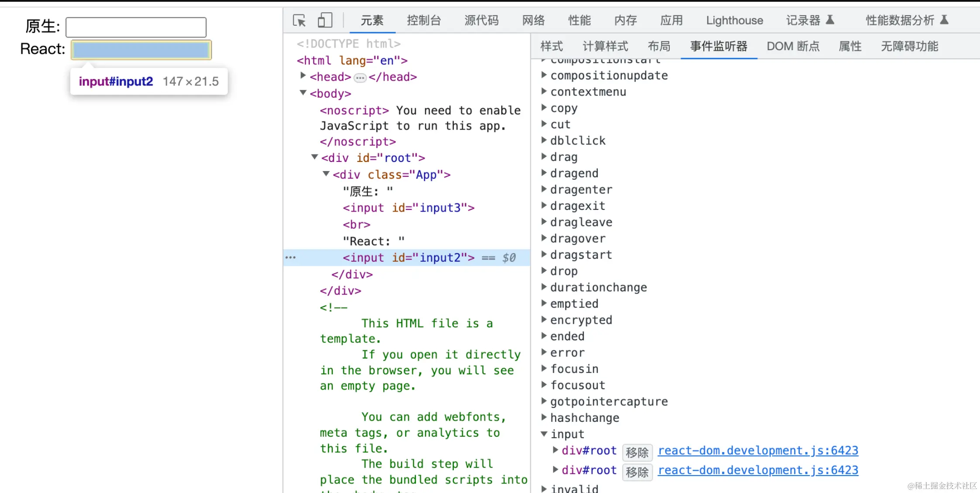
Task: Expand the head element node
Action: 303,76
